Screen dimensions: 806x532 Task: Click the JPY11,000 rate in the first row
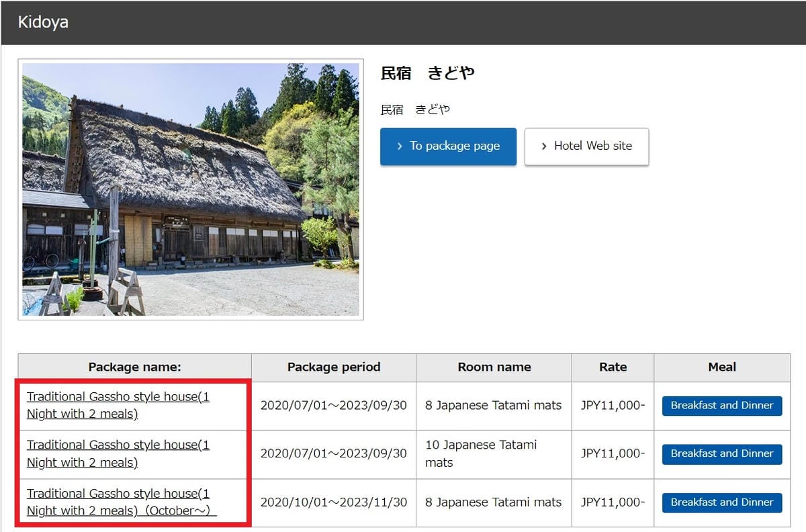pyautogui.click(x=612, y=405)
